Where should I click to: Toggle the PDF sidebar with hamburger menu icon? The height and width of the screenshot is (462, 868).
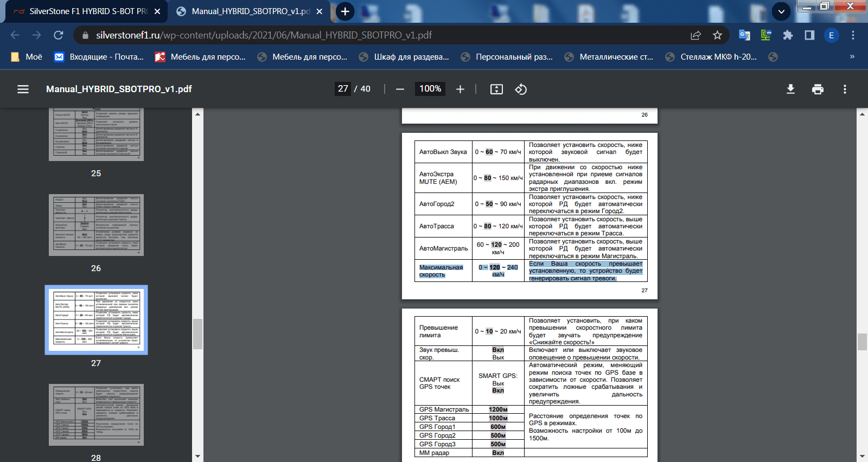[23, 89]
